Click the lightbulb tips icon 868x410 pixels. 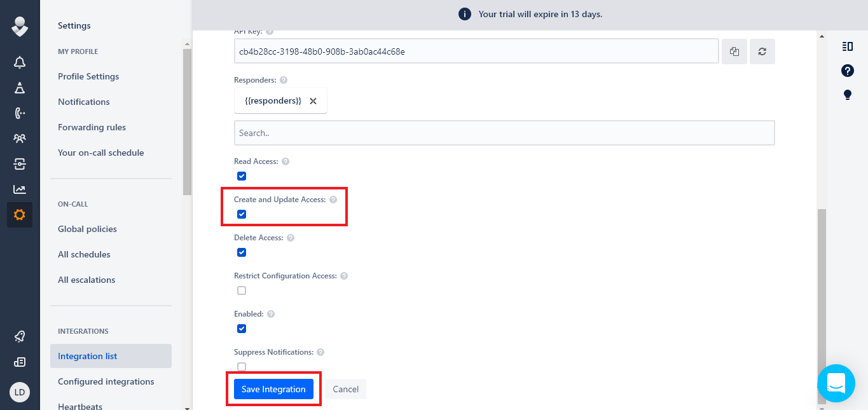click(x=847, y=95)
